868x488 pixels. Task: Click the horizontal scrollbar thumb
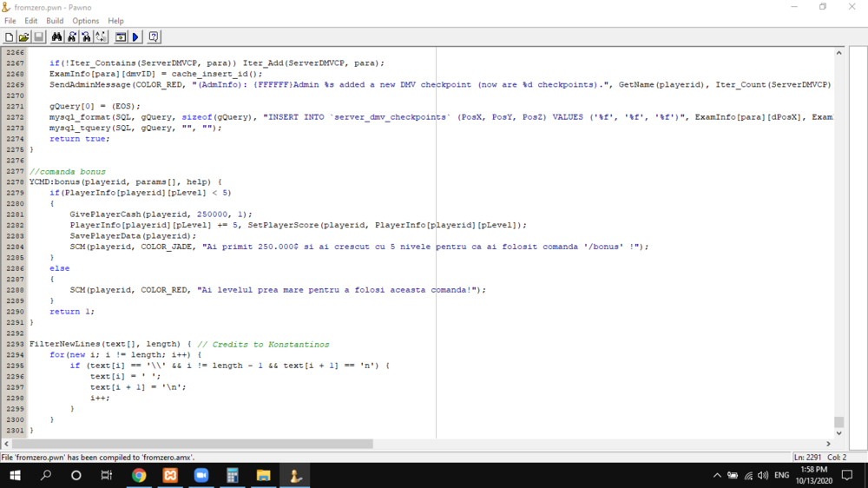(193, 444)
